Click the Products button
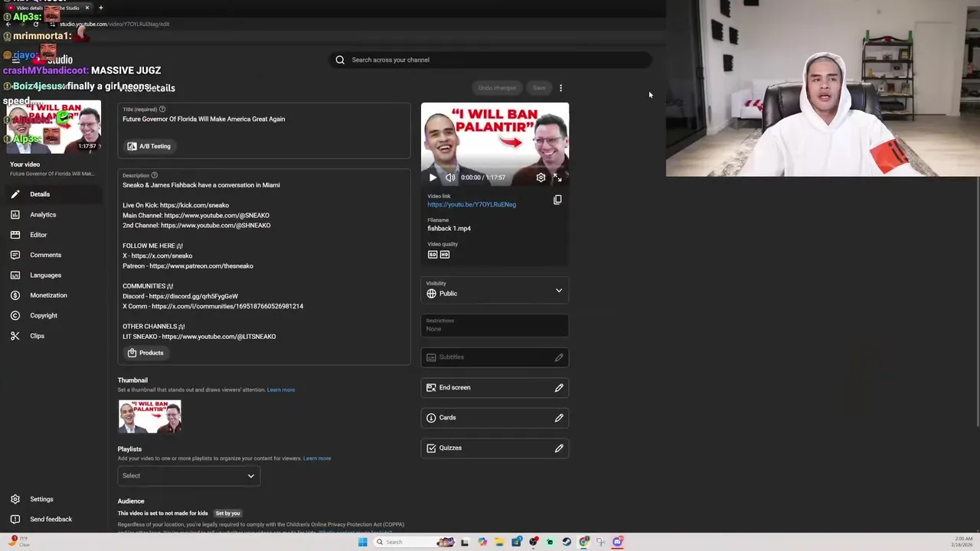The height and width of the screenshot is (551, 980). [145, 353]
